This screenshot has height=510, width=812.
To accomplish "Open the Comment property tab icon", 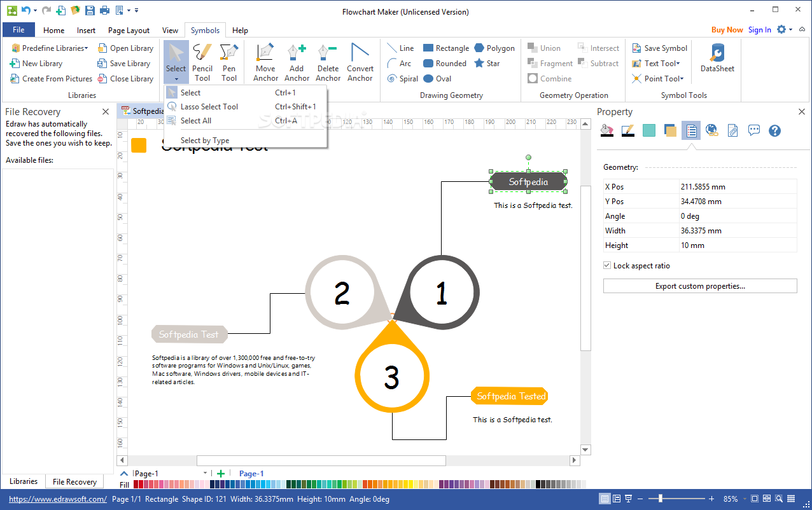I will click(x=754, y=130).
